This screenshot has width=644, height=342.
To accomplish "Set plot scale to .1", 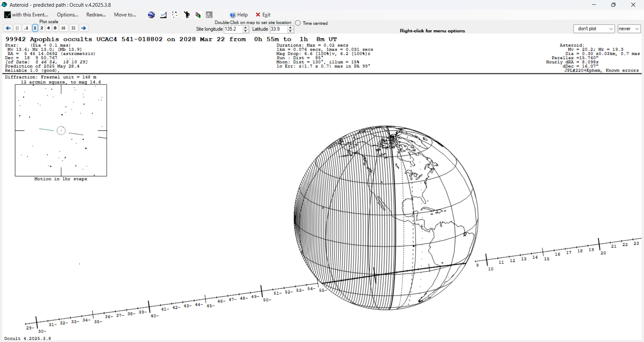I will pos(26,28).
